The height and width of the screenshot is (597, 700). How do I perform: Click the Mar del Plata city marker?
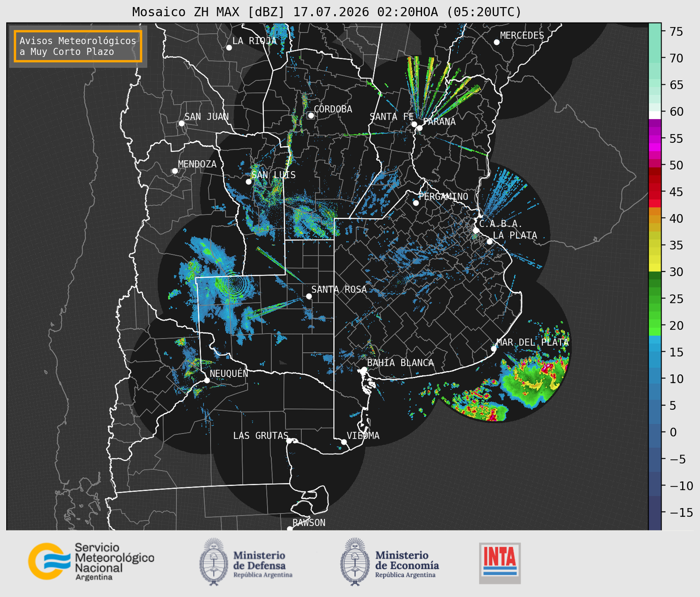click(x=494, y=349)
